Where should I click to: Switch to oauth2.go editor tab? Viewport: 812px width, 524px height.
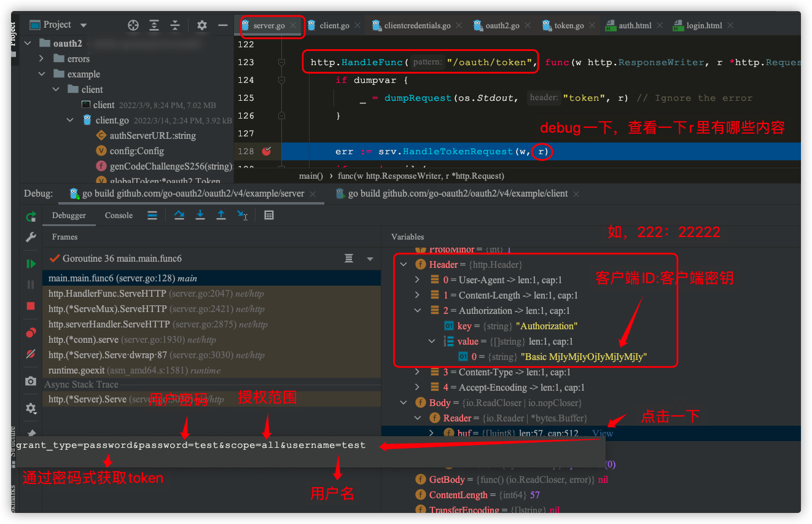[x=502, y=25]
